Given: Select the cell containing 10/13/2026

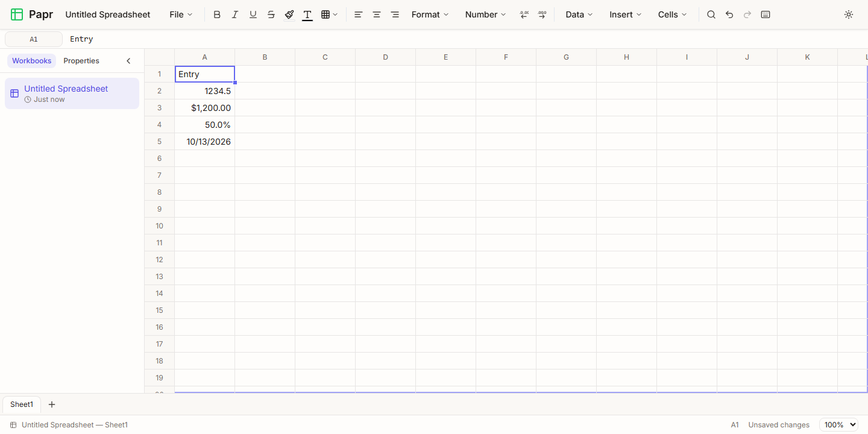Looking at the screenshot, I should tap(205, 142).
